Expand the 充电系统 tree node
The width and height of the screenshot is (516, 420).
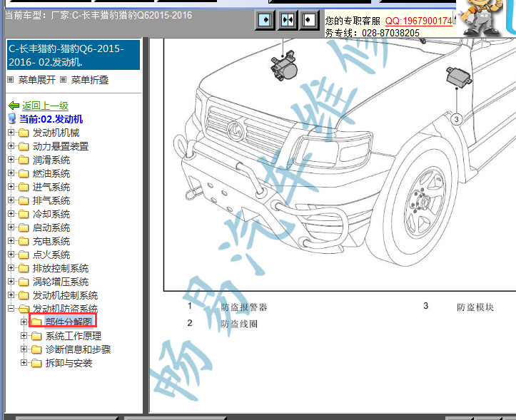pyautogui.click(x=11, y=241)
